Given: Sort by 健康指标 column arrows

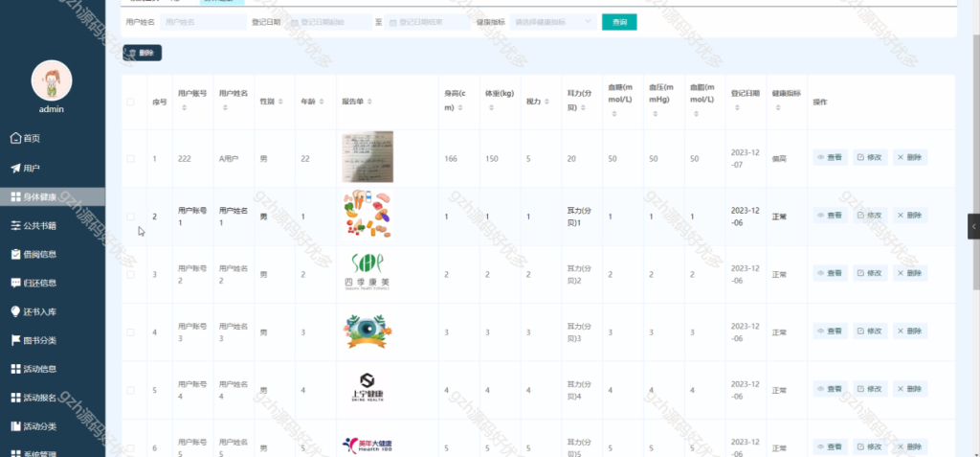Looking at the screenshot, I should tap(778, 107).
